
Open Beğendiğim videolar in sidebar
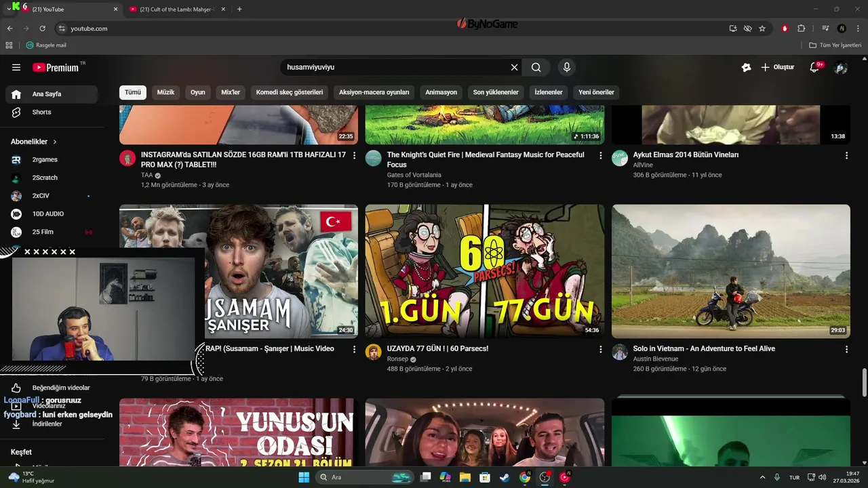coord(52,388)
